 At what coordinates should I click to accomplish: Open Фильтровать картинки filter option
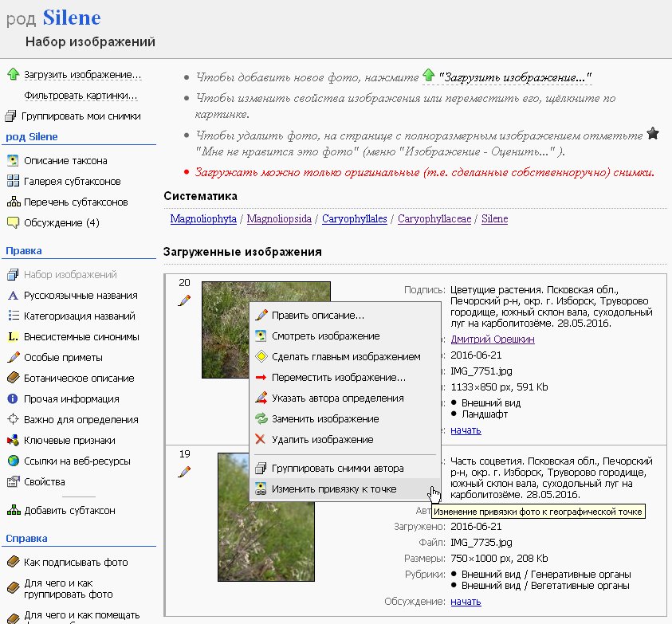click(81, 96)
